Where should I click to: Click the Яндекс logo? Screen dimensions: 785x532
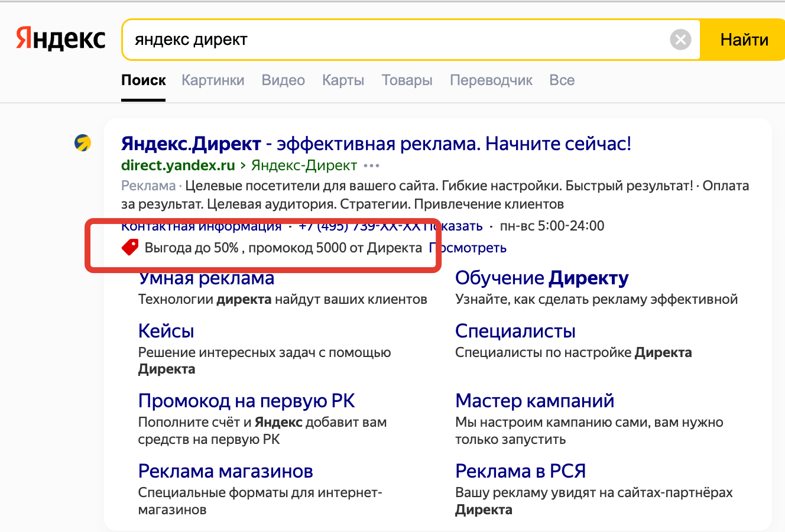(60, 38)
